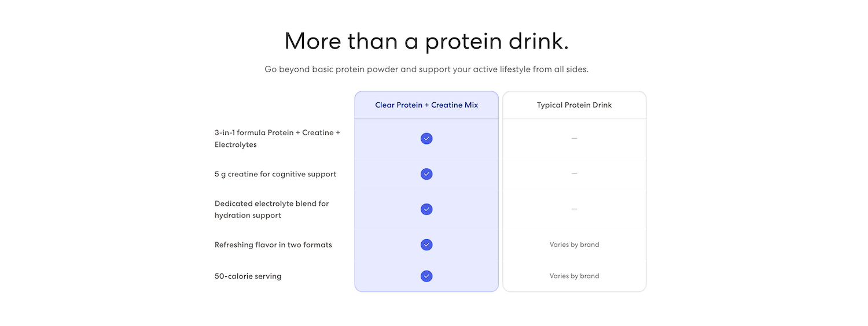This screenshot has height=326, width=868.
Task: Select Clear Protein + Creatine Mix column header
Action: [x=426, y=105]
